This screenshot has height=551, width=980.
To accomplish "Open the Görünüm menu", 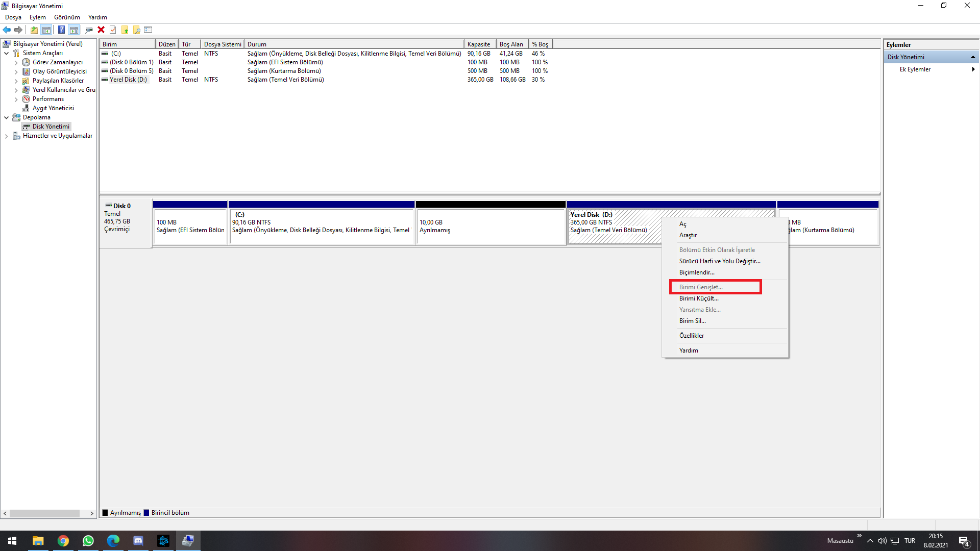I will point(67,17).
